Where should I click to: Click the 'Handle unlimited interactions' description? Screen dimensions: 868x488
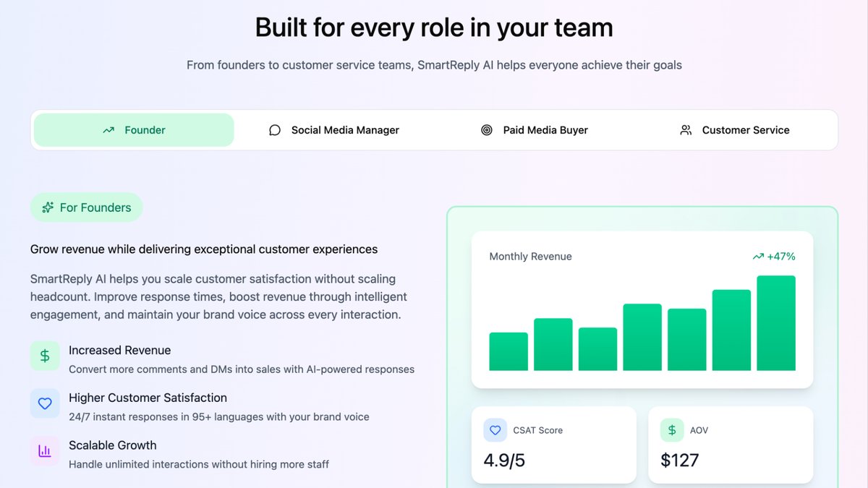[x=199, y=464]
